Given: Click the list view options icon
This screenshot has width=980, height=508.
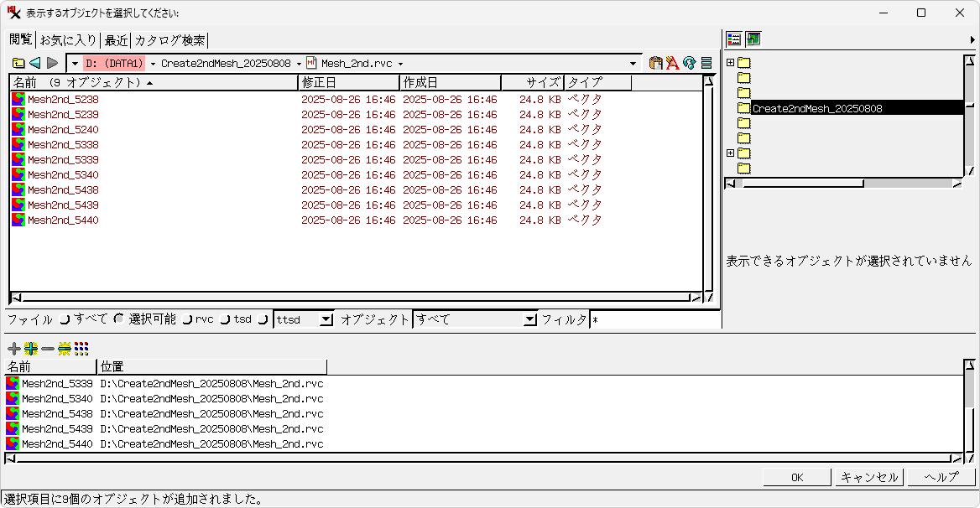Looking at the screenshot, I should coord(706,63).
